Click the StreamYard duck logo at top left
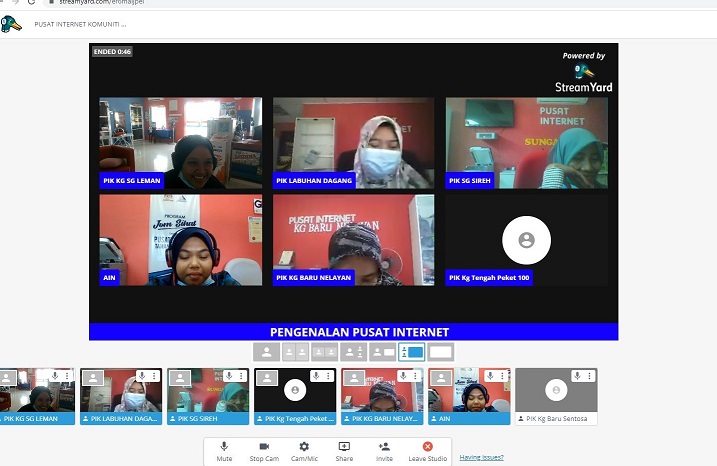 (11, 24)
